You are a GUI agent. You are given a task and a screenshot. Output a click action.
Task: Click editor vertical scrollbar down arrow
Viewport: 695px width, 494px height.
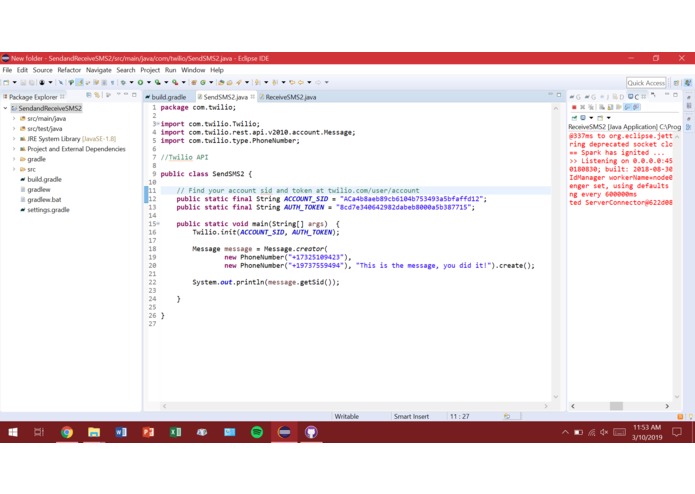pyautogui.click(x=556, y=397)
